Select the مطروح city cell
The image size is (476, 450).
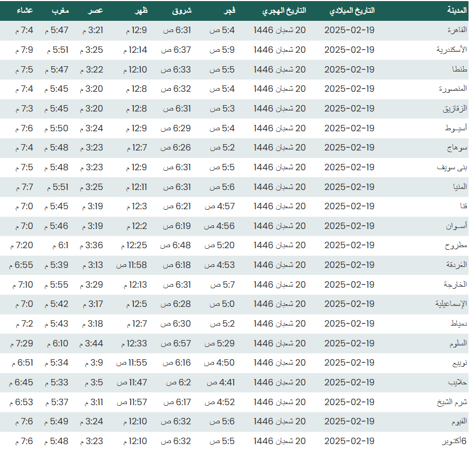click(x=456, y=246)
